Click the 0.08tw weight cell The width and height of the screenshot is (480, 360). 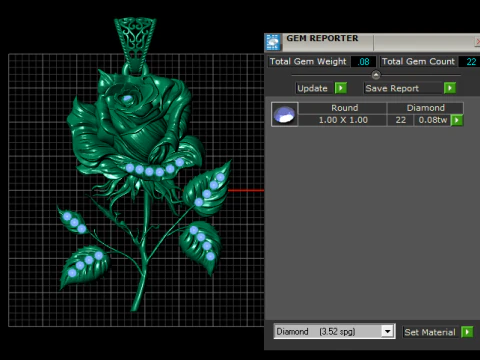(432, 120)
